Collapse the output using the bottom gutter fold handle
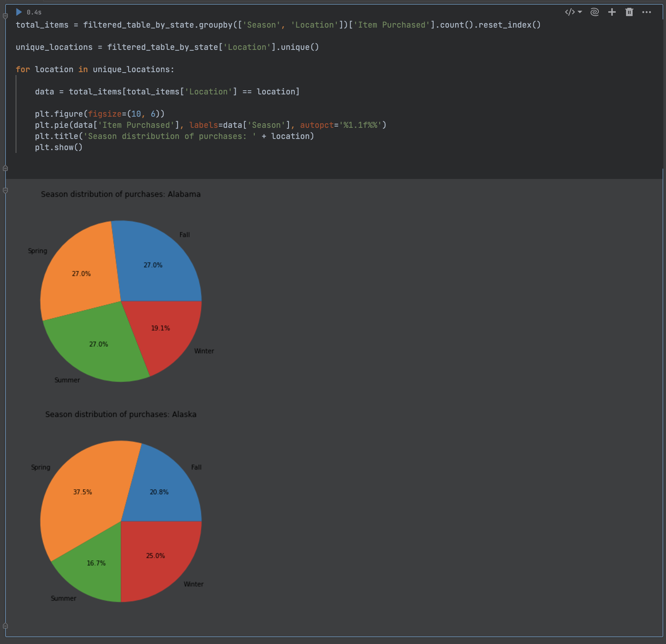This screenshot has width=666, height=644. click(x=5, y=190)
